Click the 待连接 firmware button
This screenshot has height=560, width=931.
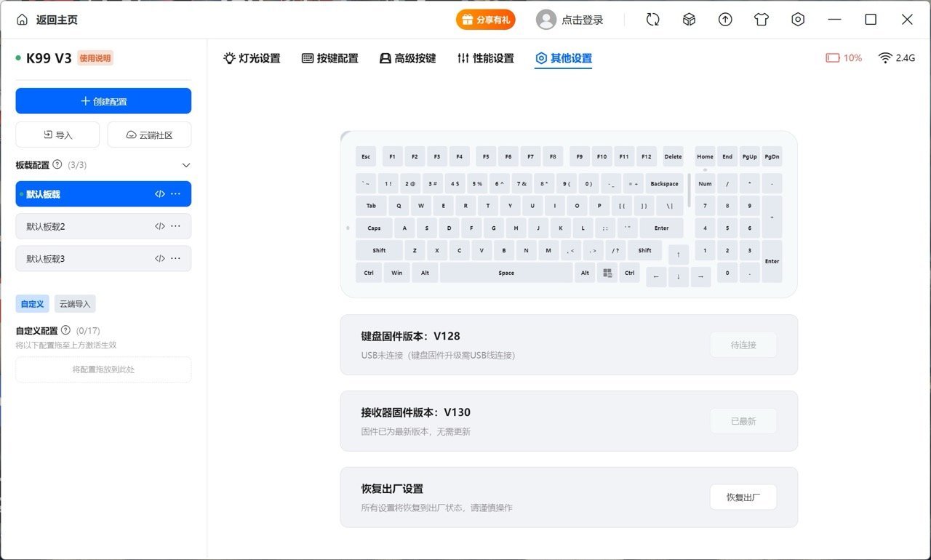tap(743, 345)
